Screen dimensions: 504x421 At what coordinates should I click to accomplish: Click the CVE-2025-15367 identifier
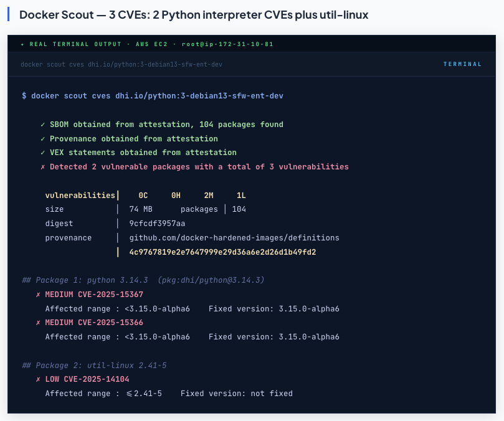[x=109, y=294]
